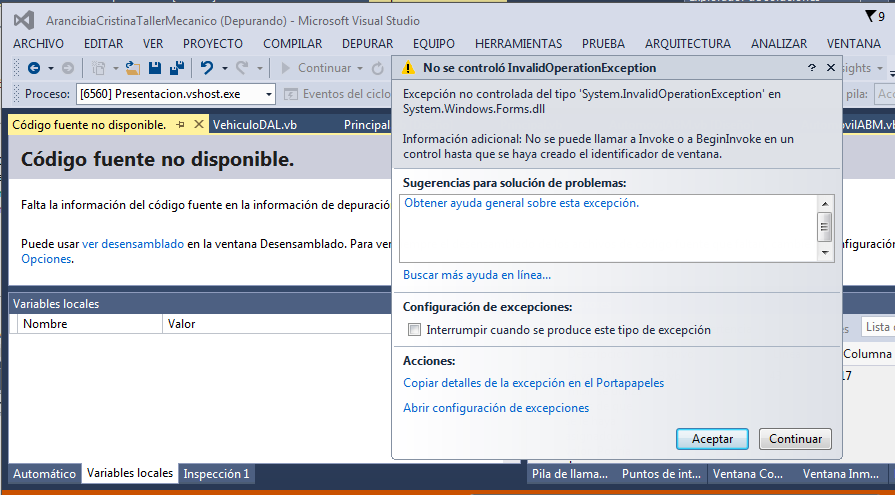
Task: Click the scroll-down arrow in the suggestions list
Action: 825,252
